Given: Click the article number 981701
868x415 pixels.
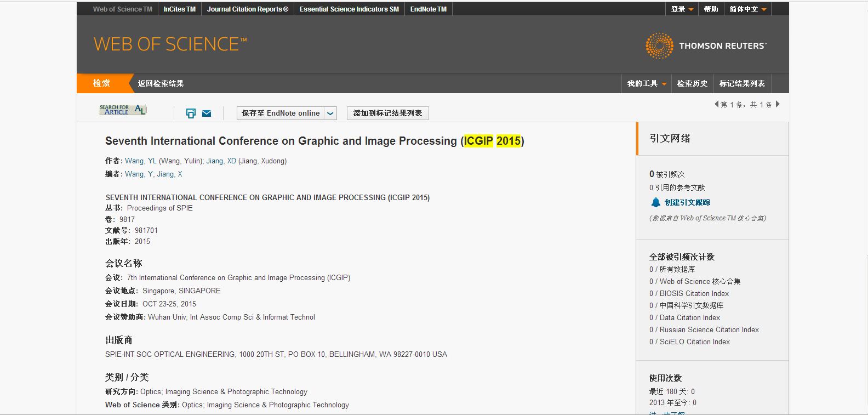Looking at the screenshot, I should (x=146, y=231).
